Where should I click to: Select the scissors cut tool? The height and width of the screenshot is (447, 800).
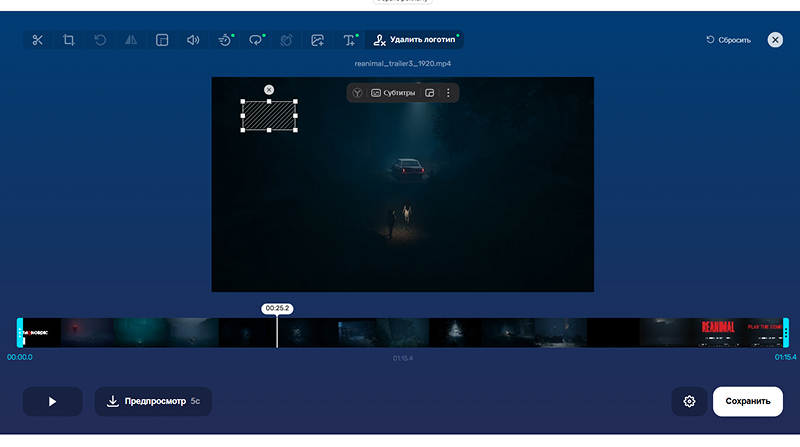[x=38, y=40]
